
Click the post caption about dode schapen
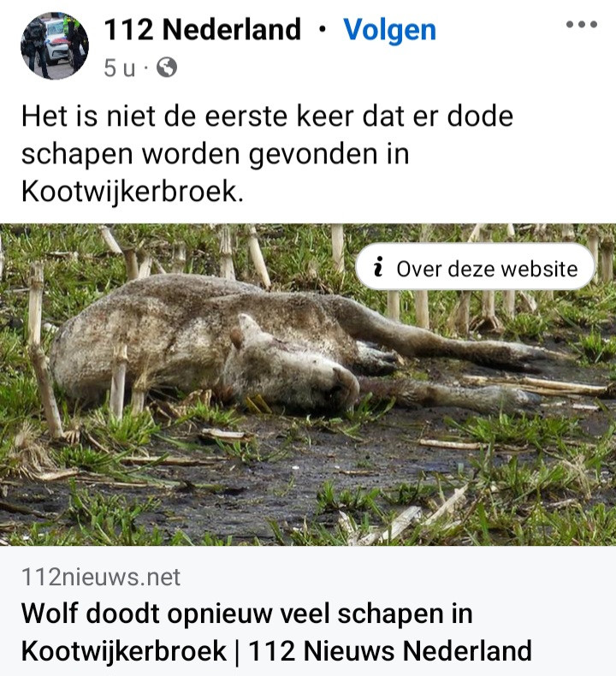click(x=267, y=154)
